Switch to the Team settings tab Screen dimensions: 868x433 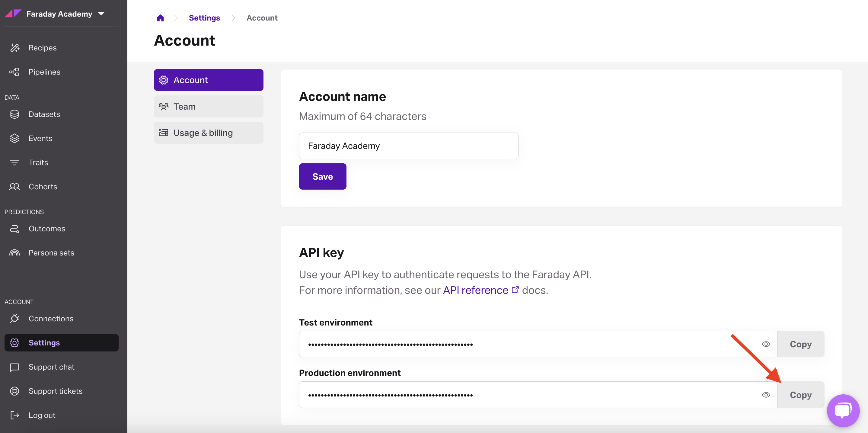tap(208, 107)
